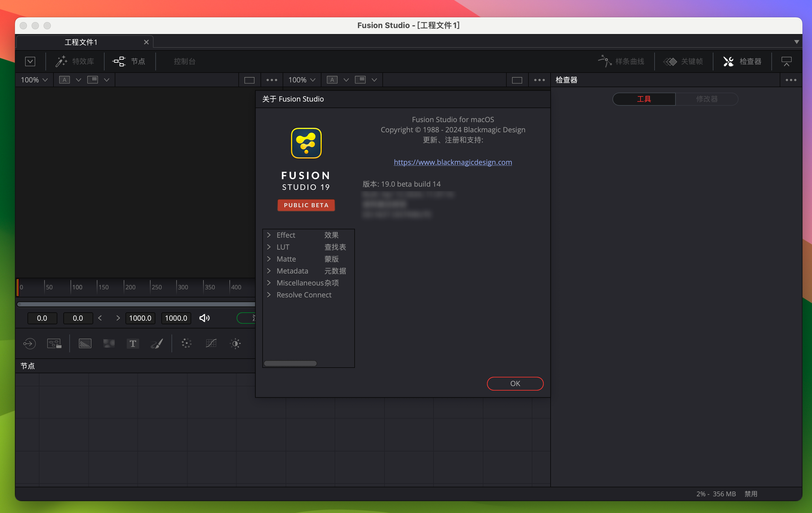Expand the Effect category in the About list
This screenshot has width=812, height=513.
click(269, 235)
